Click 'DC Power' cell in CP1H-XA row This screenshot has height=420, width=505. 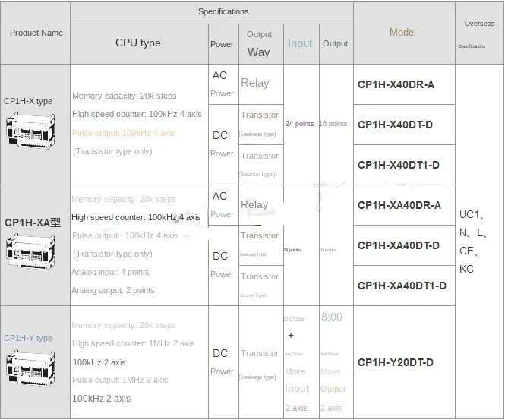[222, 265]
